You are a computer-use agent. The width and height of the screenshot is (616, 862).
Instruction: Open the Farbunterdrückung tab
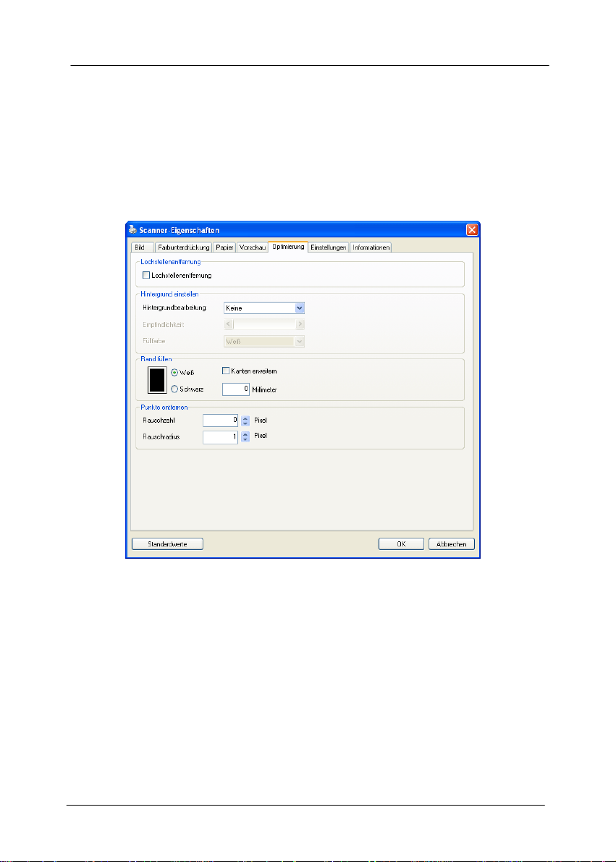184,248
